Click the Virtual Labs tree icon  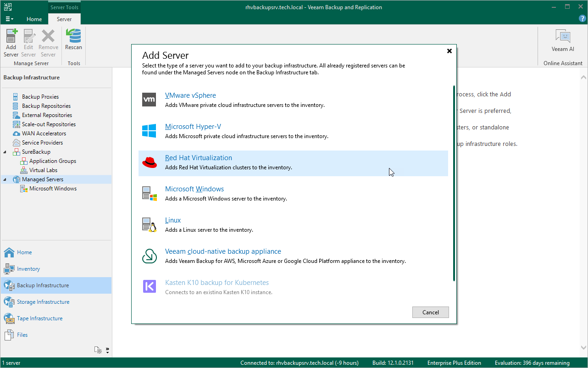click(24, 170)
